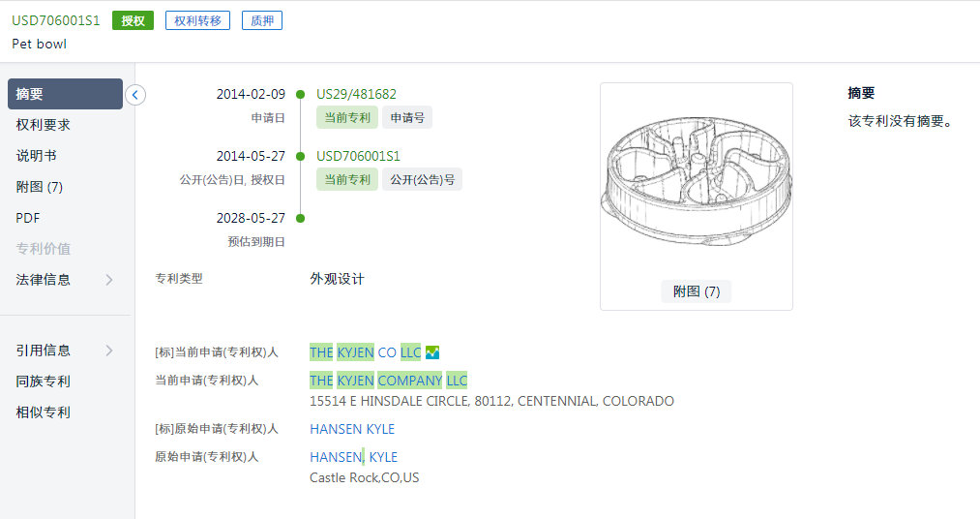This screenshot has width=980, height=519.
Task: Collapse the sidebar with the chevron button
Action: click(135, 95)
